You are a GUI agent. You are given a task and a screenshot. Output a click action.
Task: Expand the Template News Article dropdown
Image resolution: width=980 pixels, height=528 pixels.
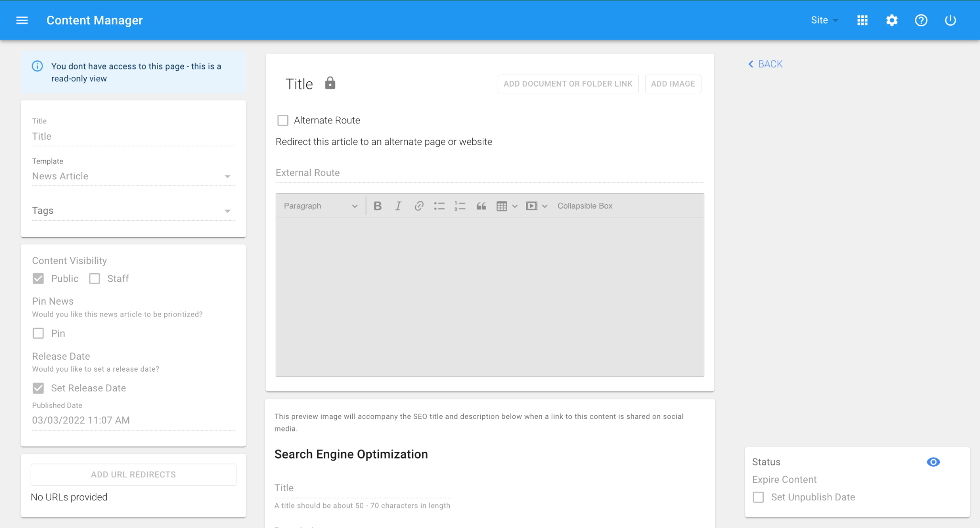click(133, 176)
